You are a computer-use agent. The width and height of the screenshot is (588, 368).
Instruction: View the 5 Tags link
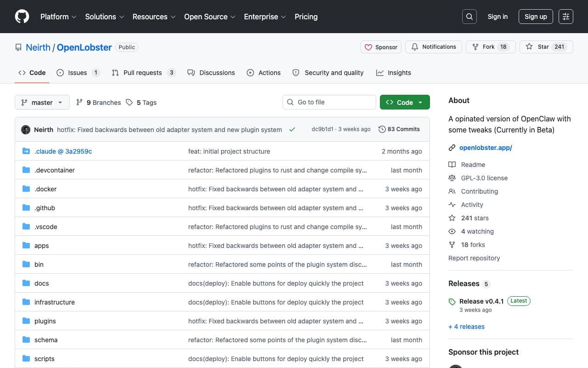click(141, 103)
